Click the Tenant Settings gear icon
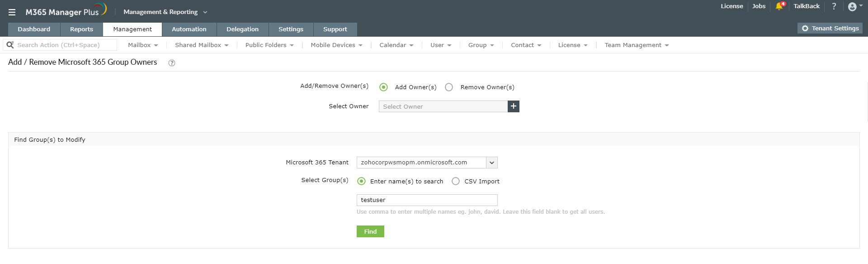Image resolution: width=868 pixels, height=264 pixels. tap(805, 29)
